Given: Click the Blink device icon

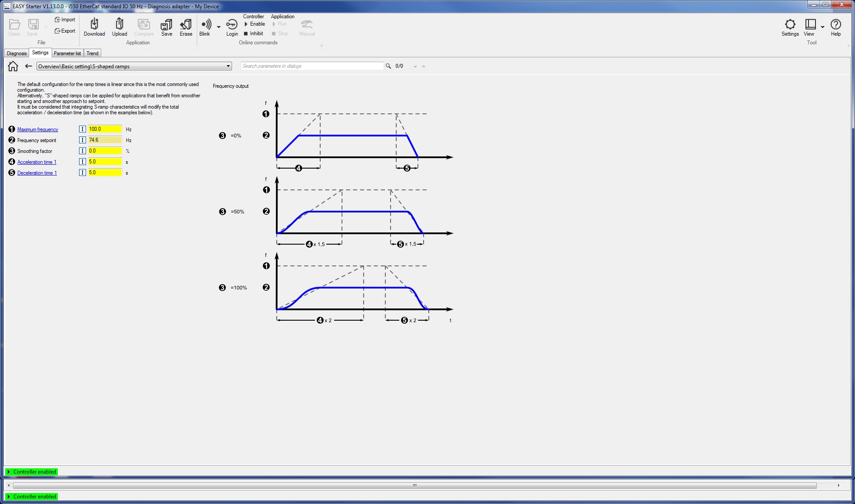Looking at the screenshot, I should (x=205, y=25).
